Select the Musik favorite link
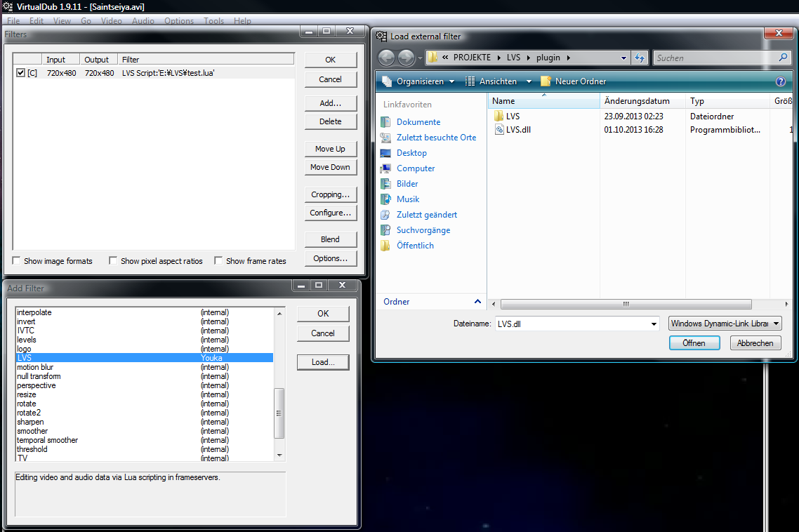 (407, 199)
